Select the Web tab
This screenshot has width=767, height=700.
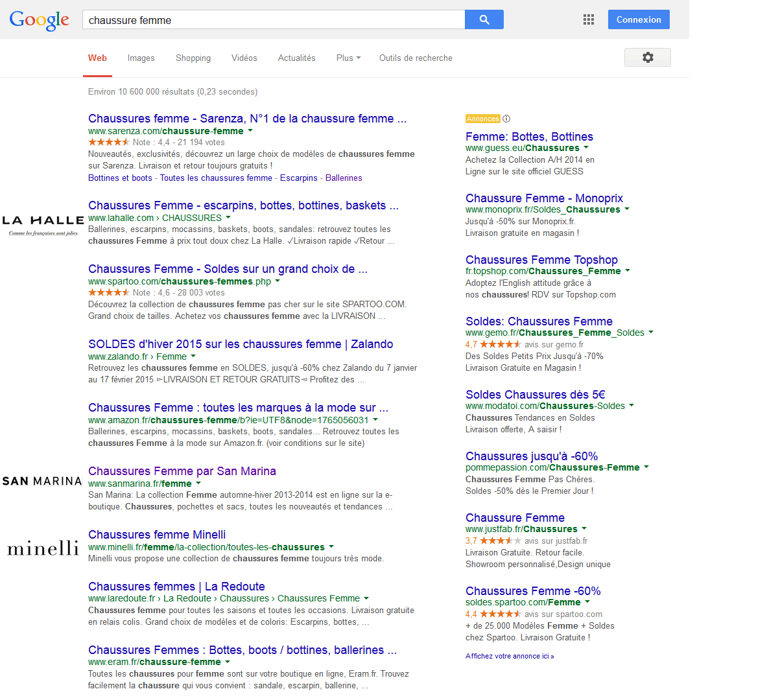pyautogui.click(x=97, y=58)
